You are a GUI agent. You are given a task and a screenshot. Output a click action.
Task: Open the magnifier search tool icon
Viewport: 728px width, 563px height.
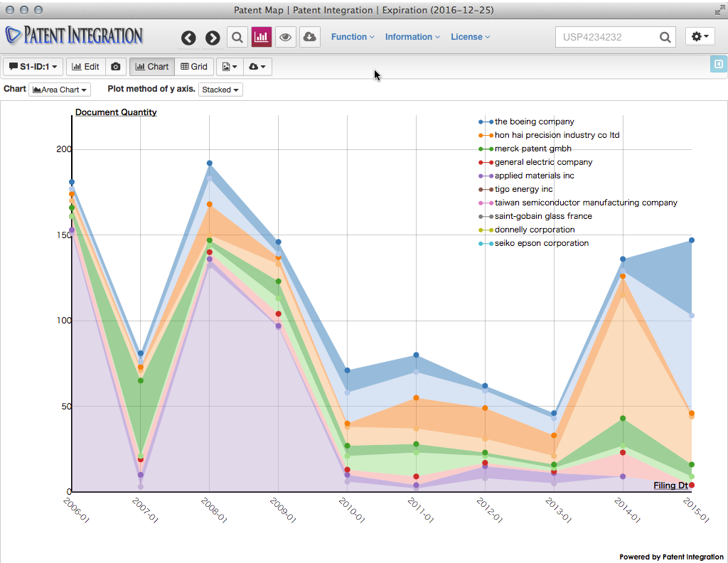(237, 37)
